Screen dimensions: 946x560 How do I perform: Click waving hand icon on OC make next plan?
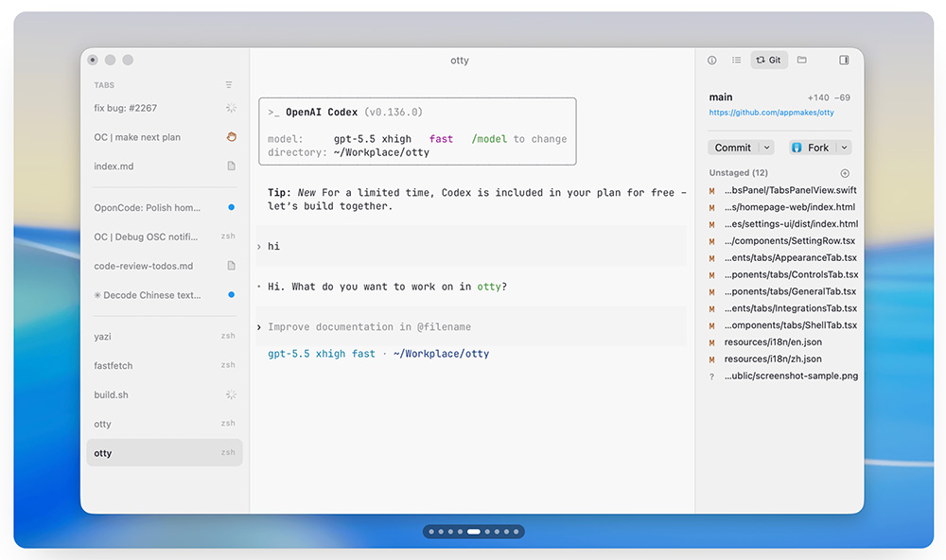231,137
